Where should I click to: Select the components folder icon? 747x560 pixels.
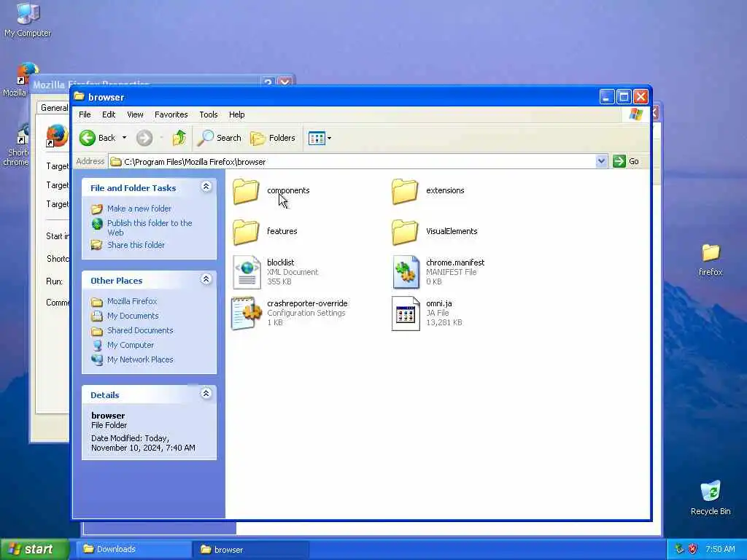click(246, 192)
